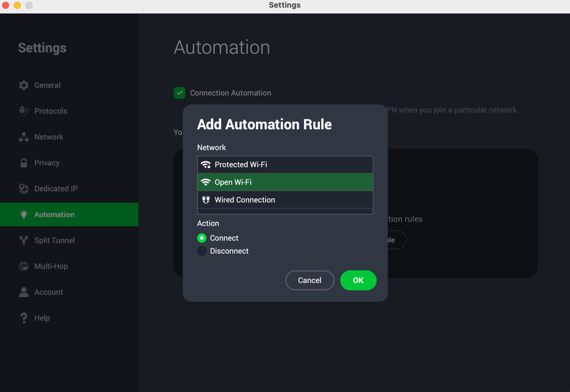Open the Protocols settings section

[69, 111]
